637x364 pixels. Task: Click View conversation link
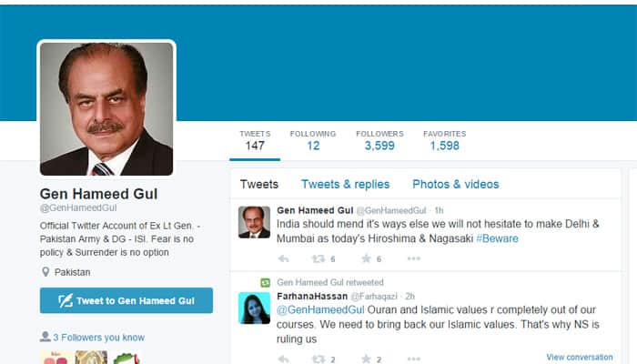(x=580, y=357)
